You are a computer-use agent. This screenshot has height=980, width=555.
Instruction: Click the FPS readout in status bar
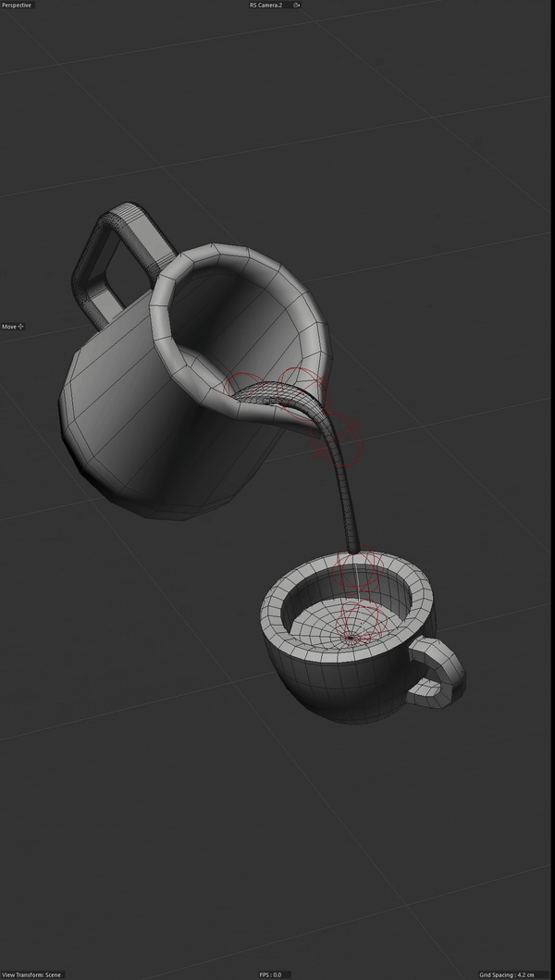(270, 974)
